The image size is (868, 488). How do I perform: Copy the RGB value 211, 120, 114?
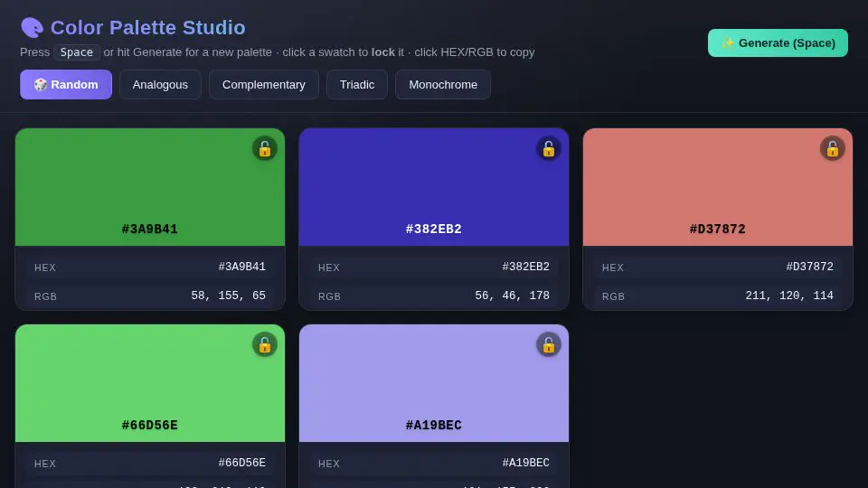tap(718, 296)
